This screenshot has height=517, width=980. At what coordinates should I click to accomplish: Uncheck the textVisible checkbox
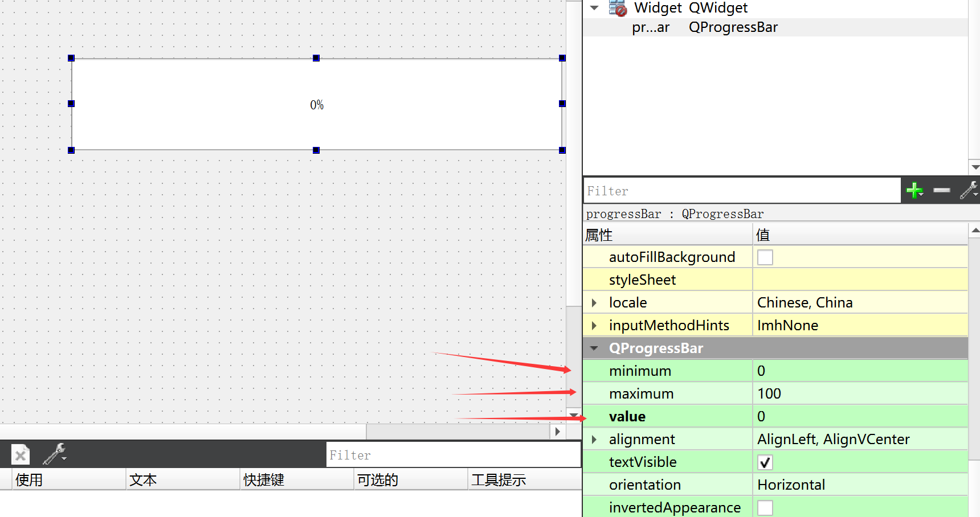(x=765, y=462)
